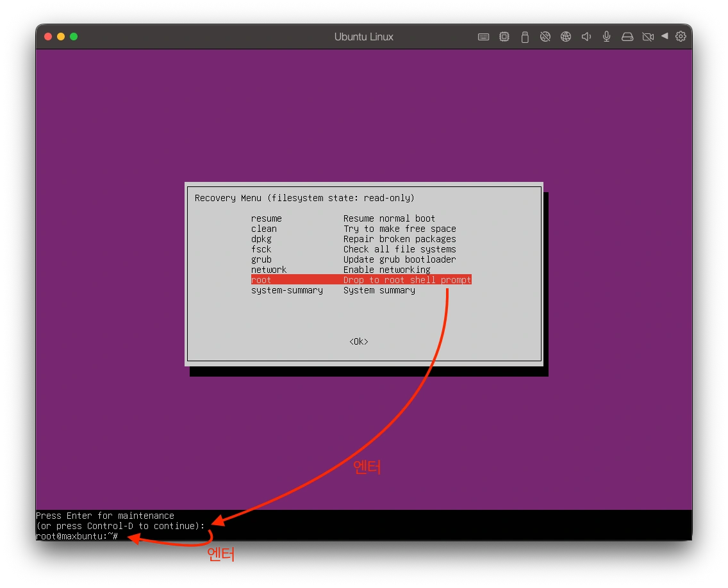728x588 pixels.
Task: Click the 'Resume normal boot' description
Action: coord(389,218)
